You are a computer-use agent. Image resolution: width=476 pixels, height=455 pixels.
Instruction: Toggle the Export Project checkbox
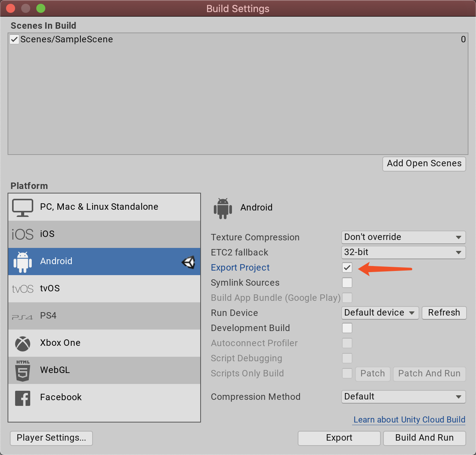point(347,268)
